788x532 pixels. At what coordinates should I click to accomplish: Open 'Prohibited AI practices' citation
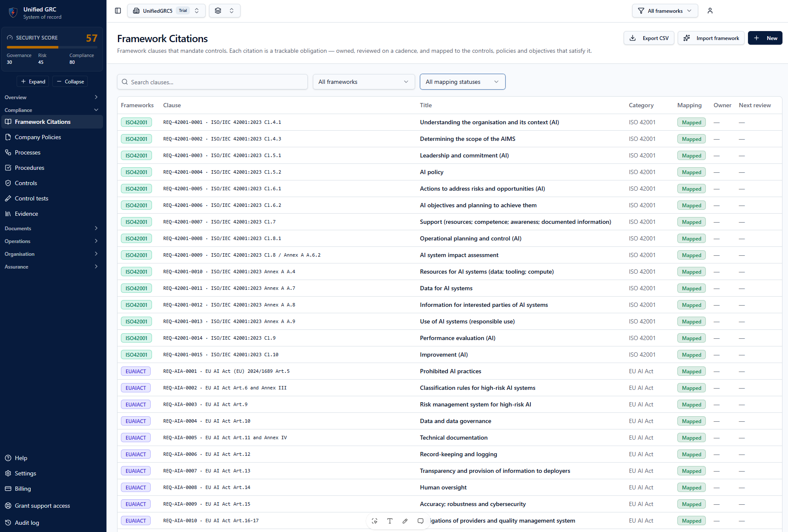tap(450, 371)
